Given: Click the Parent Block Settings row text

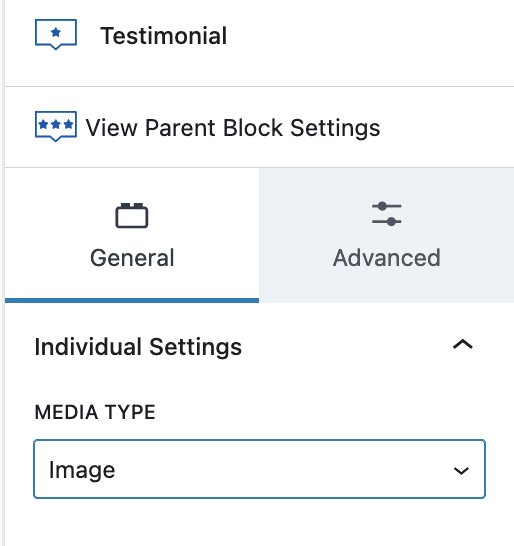Looking at the screenshot, I should click(x=233, y=128).
